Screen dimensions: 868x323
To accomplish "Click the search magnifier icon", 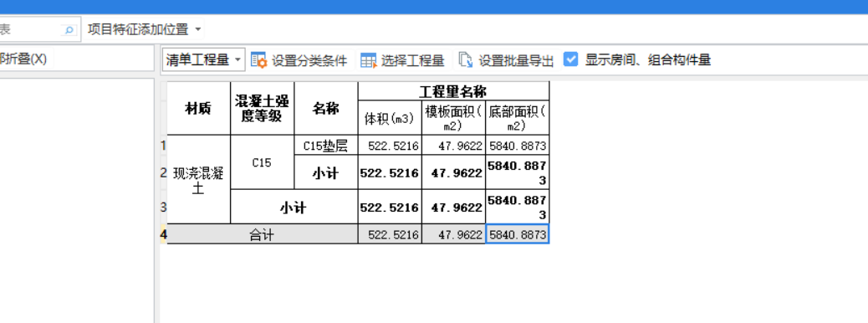I will coord(69,30).
